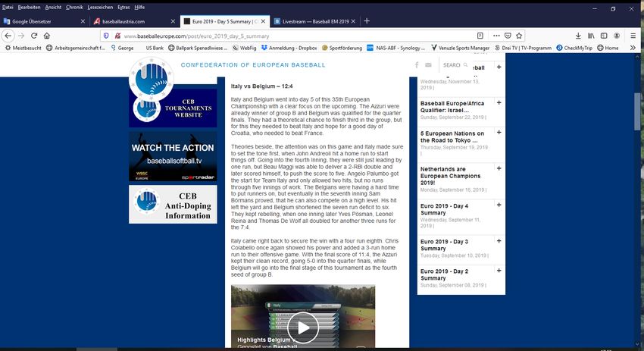Open the Meistbesucht bookmark
This screenshot has height=351, width=644.
click(x=23, y=48)
